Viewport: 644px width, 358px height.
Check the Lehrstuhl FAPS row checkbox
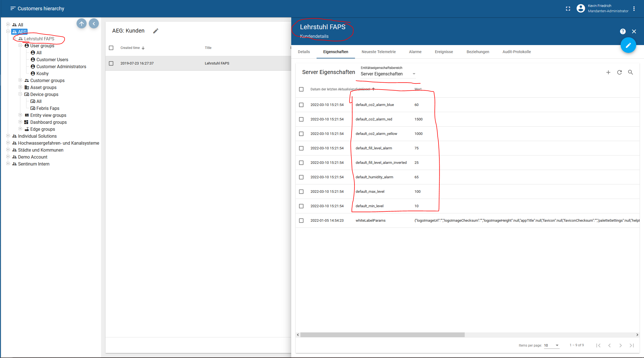pos(111,63)
